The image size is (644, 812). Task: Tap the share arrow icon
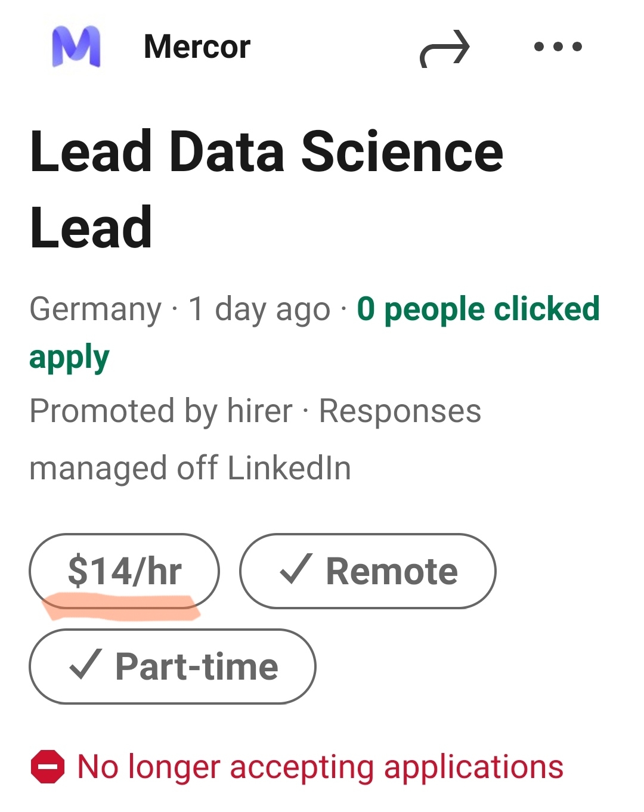click(445, 48)
